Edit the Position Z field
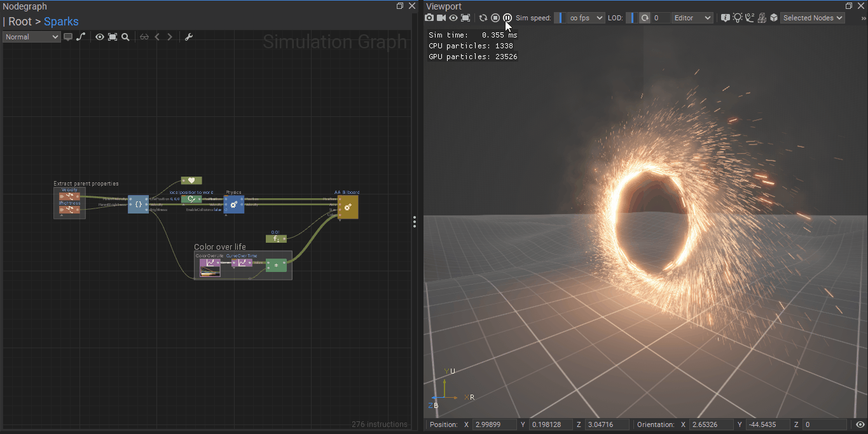 607,424
